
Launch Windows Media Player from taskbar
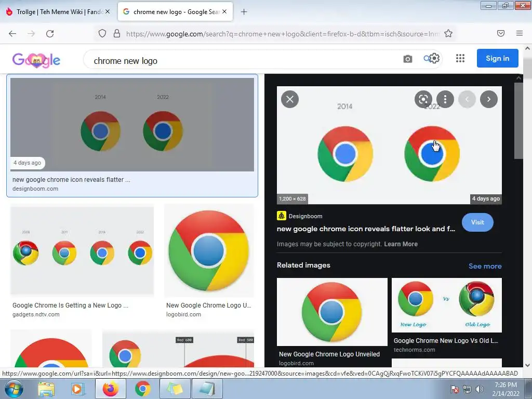pos(78,389)
